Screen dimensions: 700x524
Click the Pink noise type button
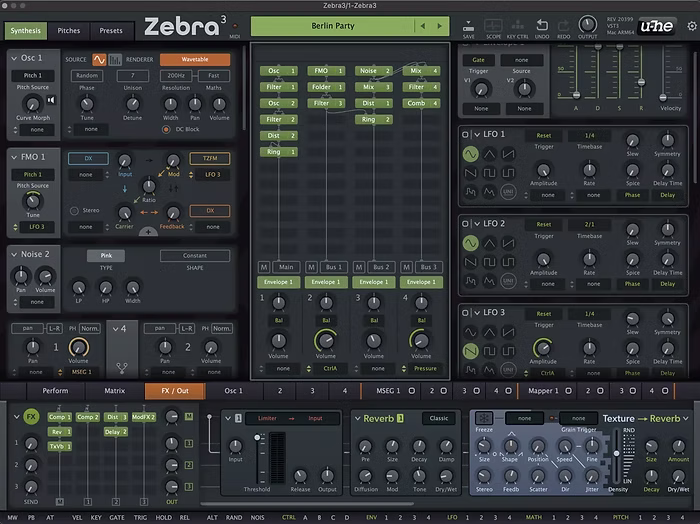106,256
